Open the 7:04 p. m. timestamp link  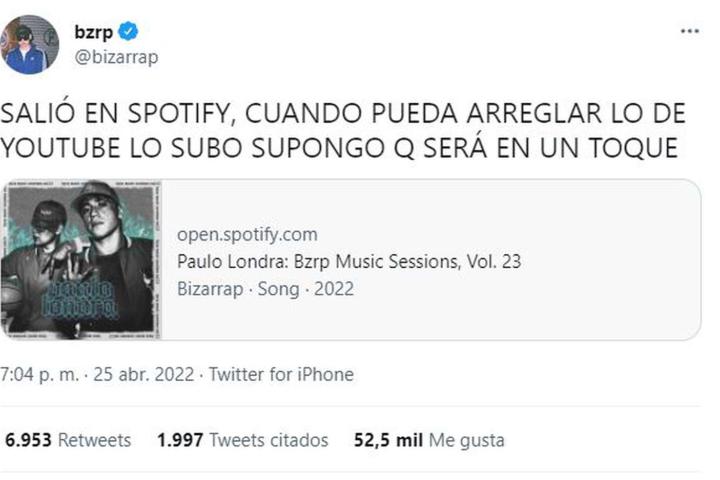39,374
